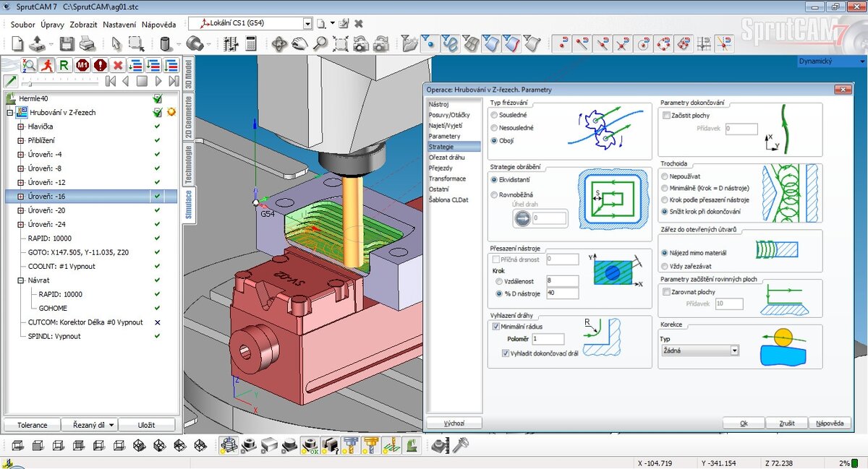Open the Řezaný díl dropdown button
Viewport: 868px width, 469px height.
[88, 425]
